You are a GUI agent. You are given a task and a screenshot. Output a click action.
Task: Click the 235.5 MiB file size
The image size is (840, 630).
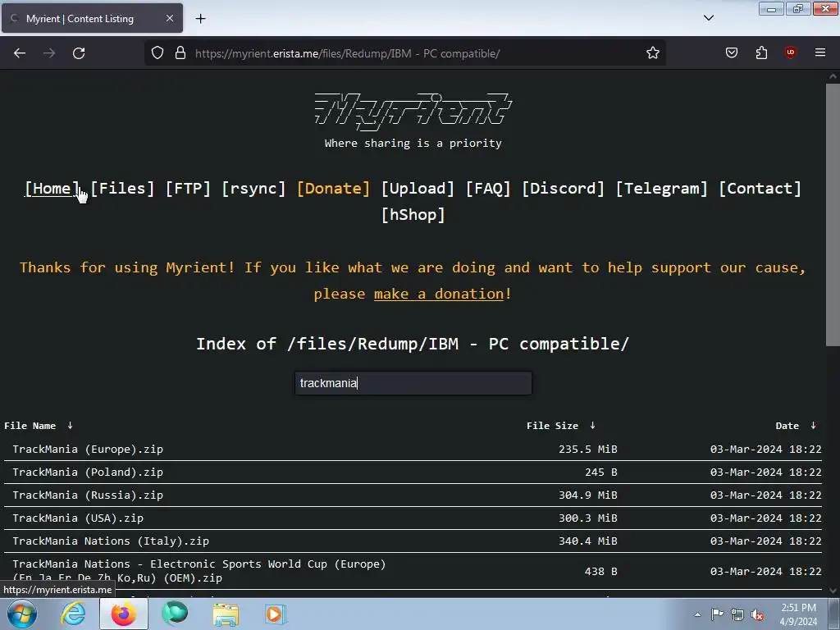(x=587, y=449)
